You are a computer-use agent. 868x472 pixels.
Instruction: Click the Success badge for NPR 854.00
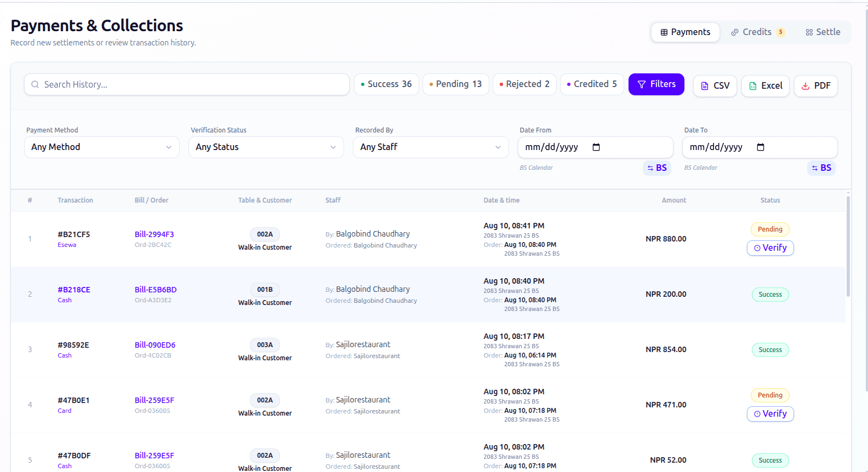click(770, 350)
